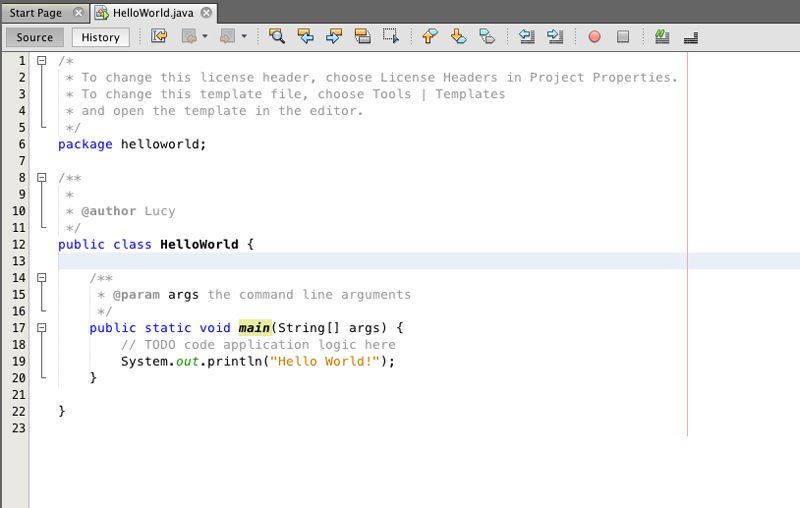Click the Find Selection magnifier icon
This screenshot has height=508, width=800.
pos(277,36)
